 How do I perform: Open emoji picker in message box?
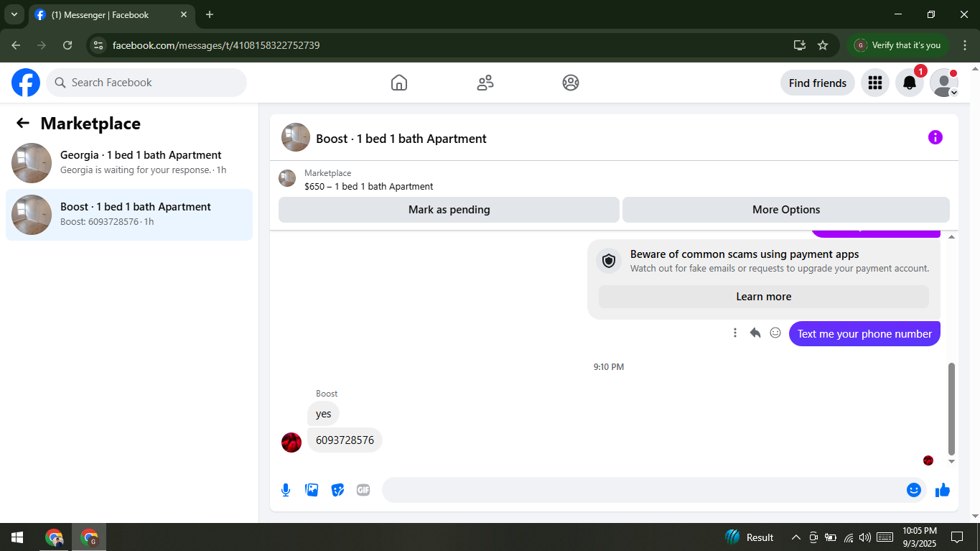(914, 490)
